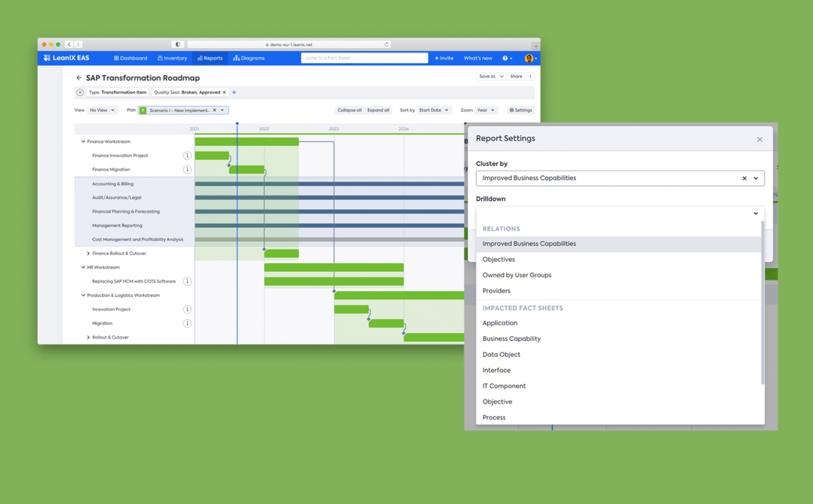Screen dimensions: 813x504
Task: Open the user avatar menu
Action: point(530,58)
